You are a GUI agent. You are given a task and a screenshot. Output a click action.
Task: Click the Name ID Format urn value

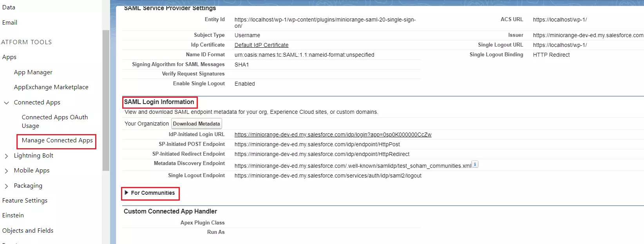[304, 55]
